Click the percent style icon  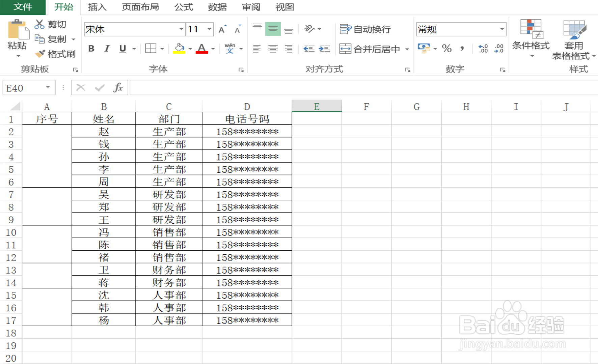pyautogui.click(x=447, y=49)
